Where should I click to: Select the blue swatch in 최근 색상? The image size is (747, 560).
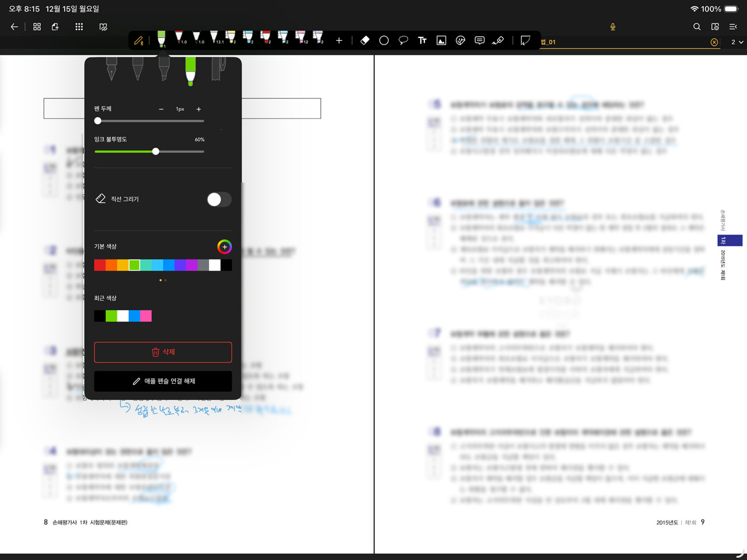tap(134, 316)
